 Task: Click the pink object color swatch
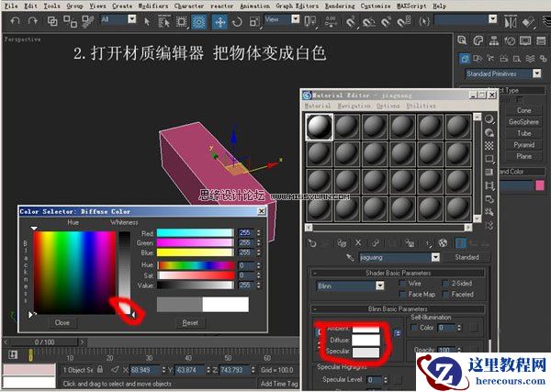(x=540, y=185)
